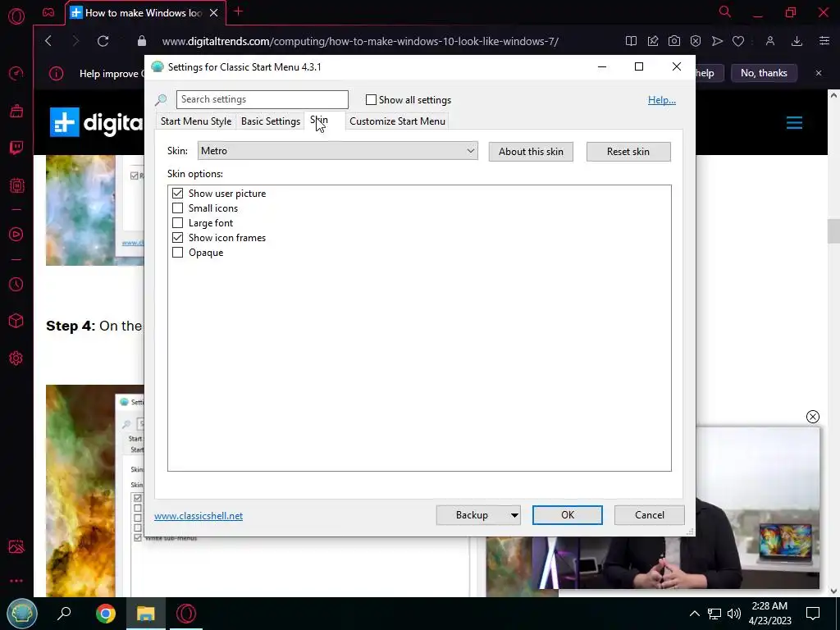Open the sidebar player play icon
Viewport: 840px width, 630px height.
pos(16,234)
